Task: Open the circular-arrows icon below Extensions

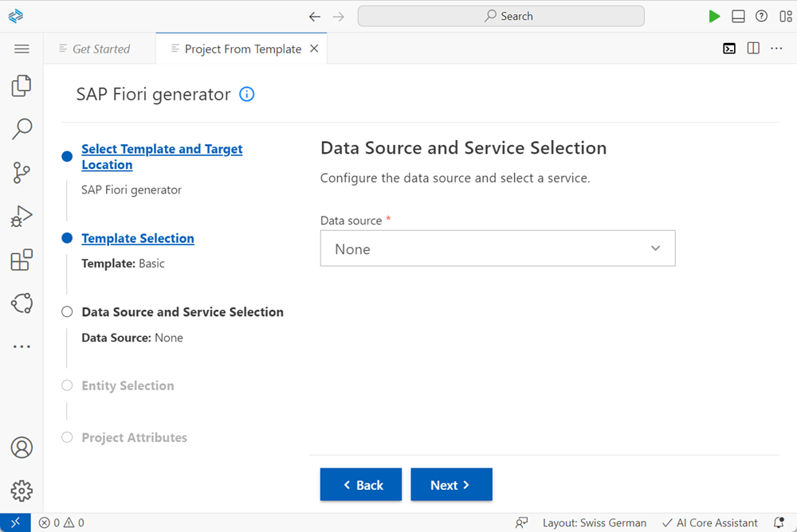Action: 22,303
